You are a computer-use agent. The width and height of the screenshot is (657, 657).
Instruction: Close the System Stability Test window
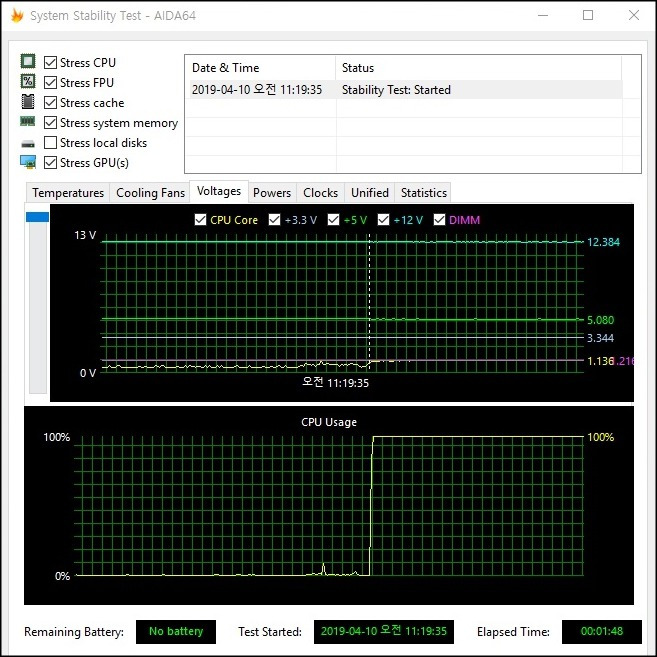coord(634,16)
